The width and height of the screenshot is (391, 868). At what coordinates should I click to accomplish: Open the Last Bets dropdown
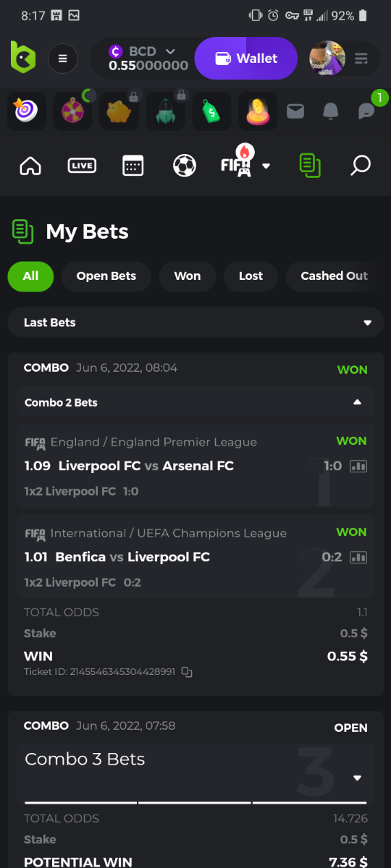point(195,323)
